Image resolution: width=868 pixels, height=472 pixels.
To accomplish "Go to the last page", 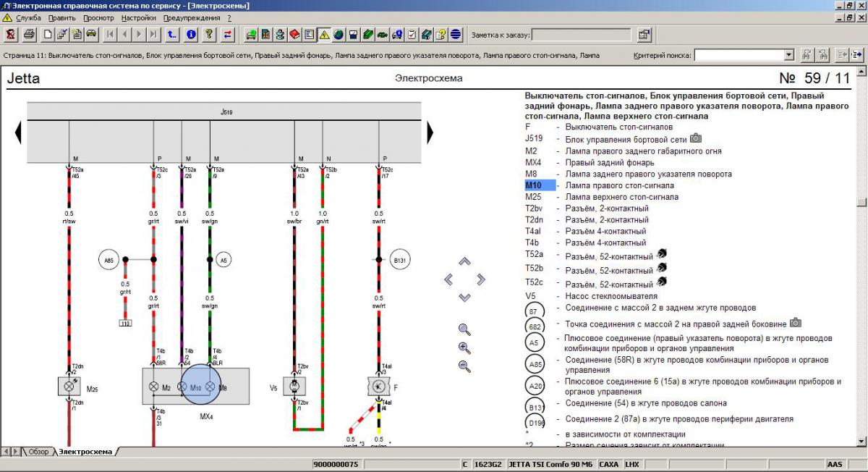I will [153, 34].
